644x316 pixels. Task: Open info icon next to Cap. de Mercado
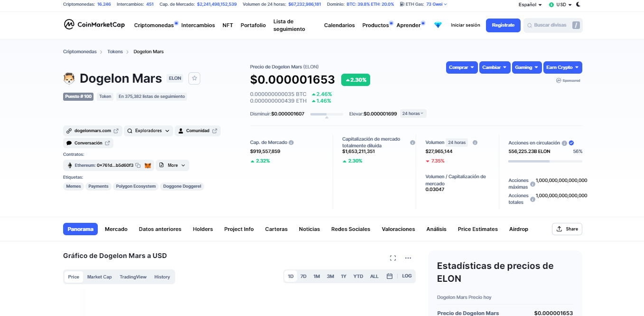point(291,143)
